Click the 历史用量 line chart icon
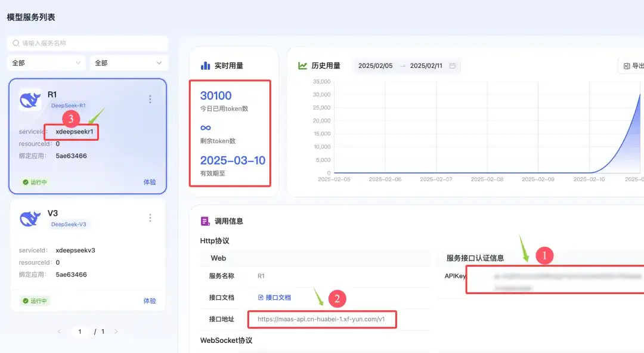 click(x=303, y=66)
